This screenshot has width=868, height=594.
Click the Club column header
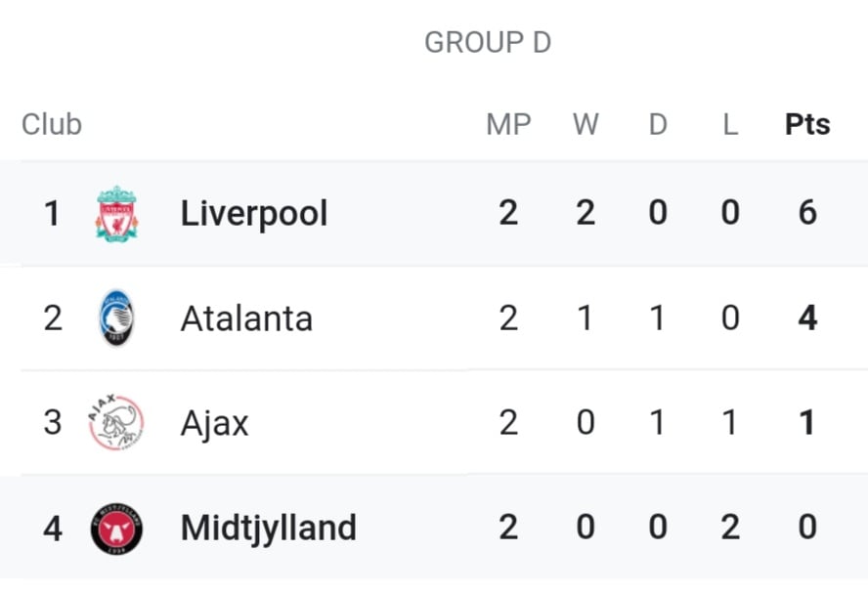[x=52, y=124]
